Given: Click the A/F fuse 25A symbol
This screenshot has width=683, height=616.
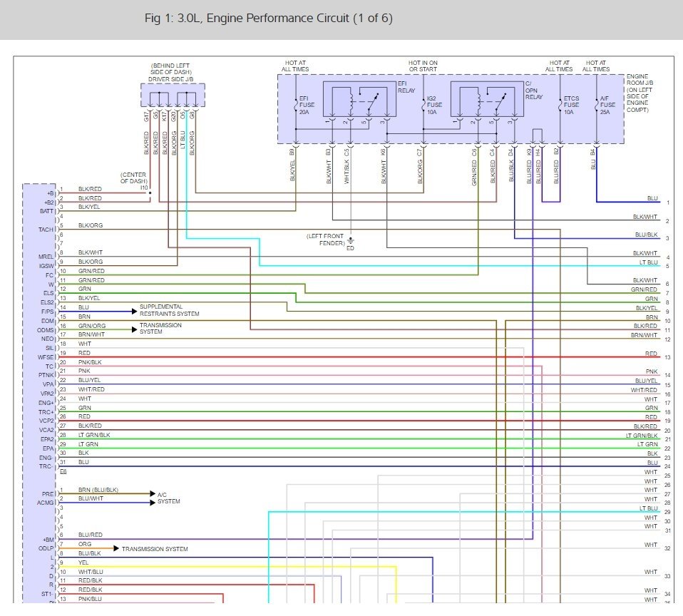Looking at the screenshot, I should point(596,106).
